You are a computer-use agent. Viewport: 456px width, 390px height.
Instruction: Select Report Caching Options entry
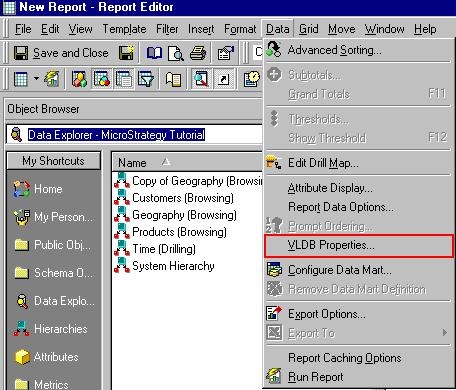(358, 358)
